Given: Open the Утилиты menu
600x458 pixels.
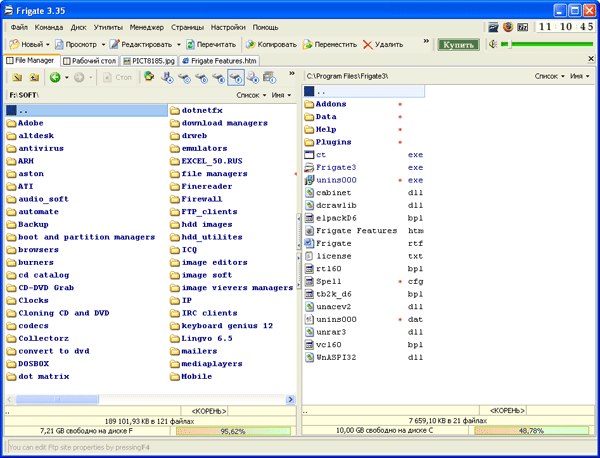Looking at the screenshot, I should tap(109, 27).
